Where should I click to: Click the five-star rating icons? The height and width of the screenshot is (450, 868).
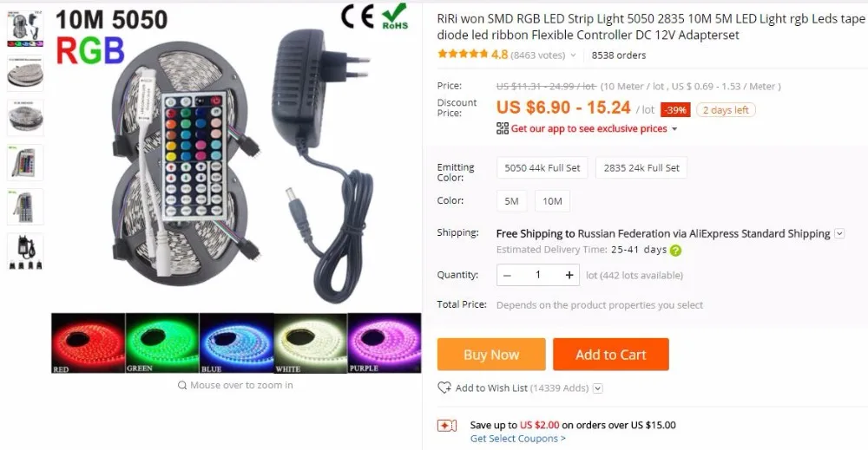pos(463,54)
